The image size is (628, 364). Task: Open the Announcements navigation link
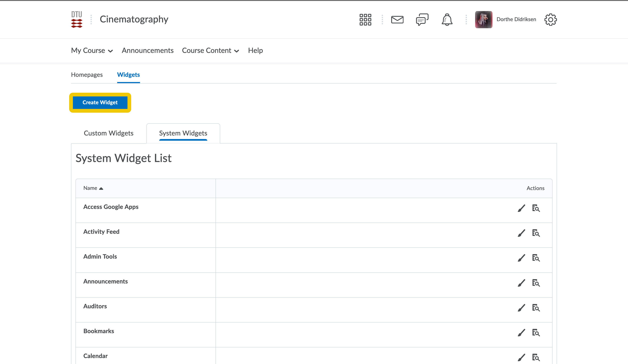click(147, 51)
